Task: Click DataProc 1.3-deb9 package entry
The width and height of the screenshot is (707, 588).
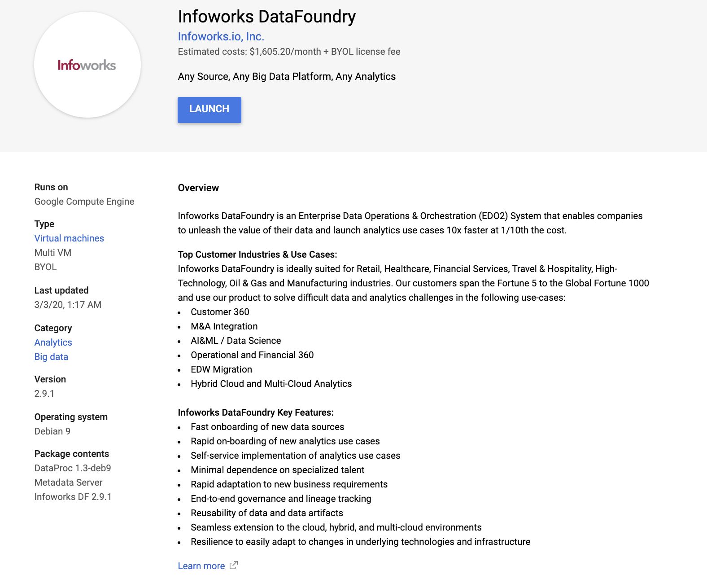Action: pyautogui.click(x=73, y=468)
